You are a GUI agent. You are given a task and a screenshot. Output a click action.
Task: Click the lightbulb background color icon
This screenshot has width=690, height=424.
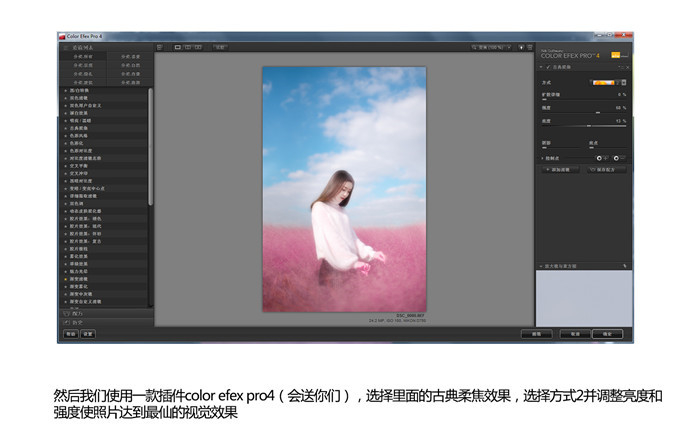tap(521, 47)
